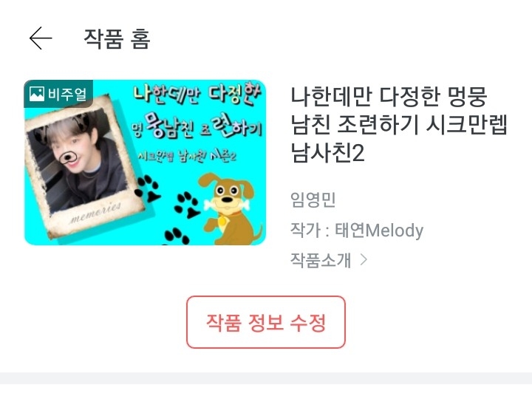Click cover subtitle 시크만렙 남사친 시즌2

(187, 156)
